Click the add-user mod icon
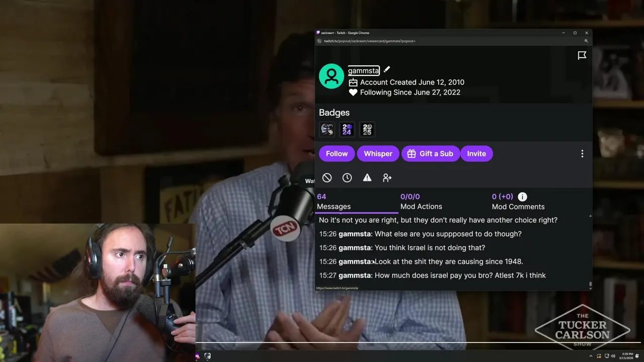Screen dimensions: 644x362 (x=387, y=177)
